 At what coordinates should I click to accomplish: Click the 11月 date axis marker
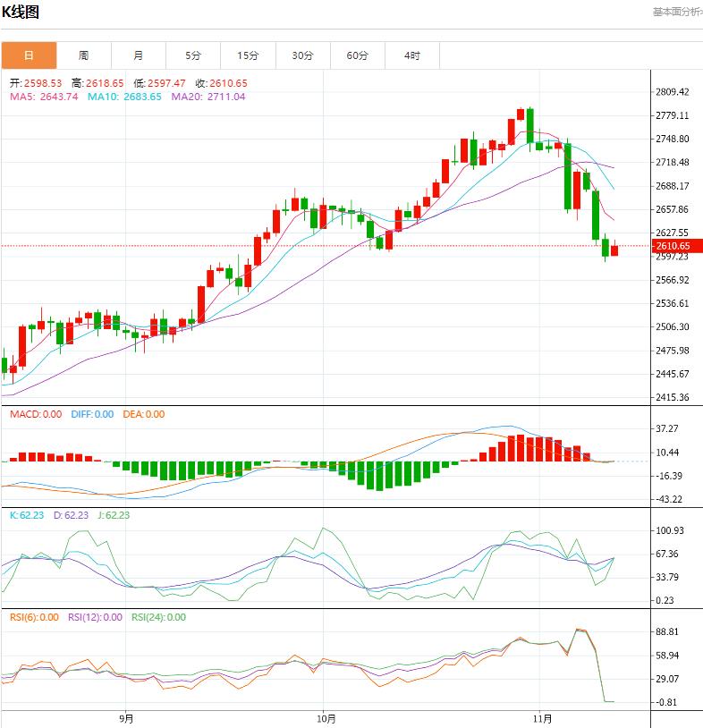tap(542, 718)
